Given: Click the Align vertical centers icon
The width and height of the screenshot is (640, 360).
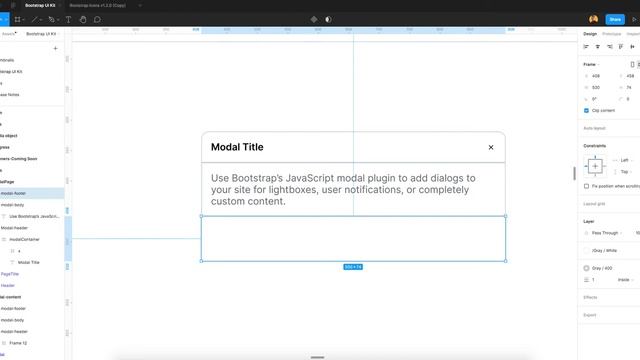Looking at the screenshot, I should click(632, 47).
